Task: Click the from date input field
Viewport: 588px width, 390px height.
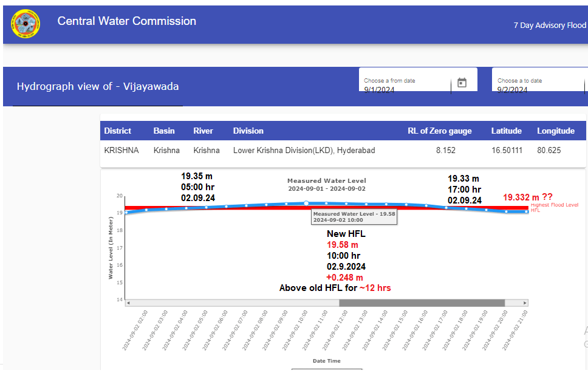Action: 404,89
